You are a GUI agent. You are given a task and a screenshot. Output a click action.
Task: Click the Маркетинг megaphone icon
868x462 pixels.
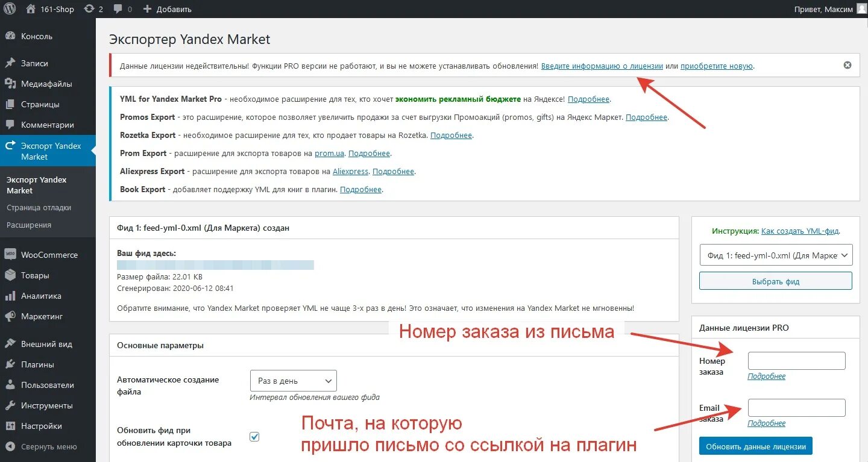tap(10, 316)
